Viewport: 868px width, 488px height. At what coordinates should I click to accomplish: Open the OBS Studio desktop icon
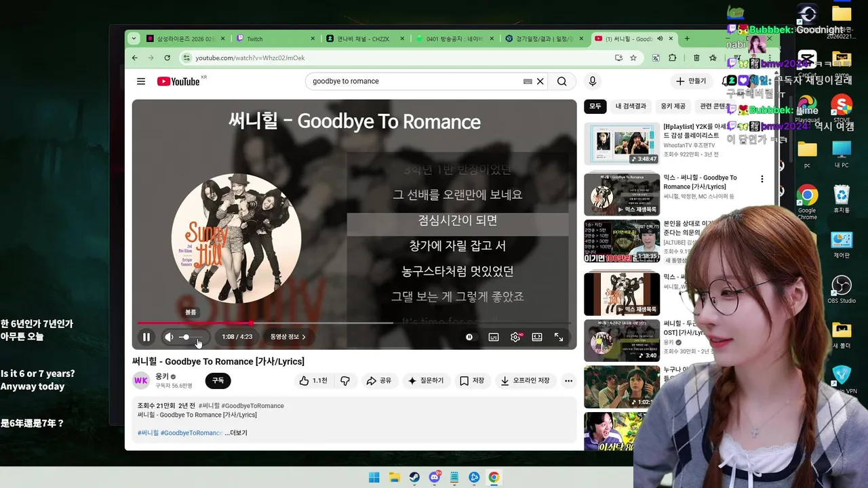[842, 289]
